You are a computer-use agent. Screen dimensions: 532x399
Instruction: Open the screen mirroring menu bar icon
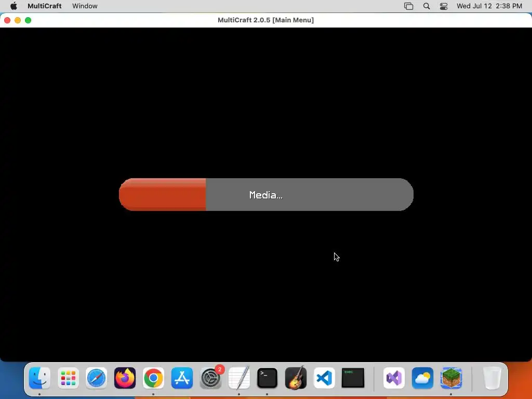[408, 6]
